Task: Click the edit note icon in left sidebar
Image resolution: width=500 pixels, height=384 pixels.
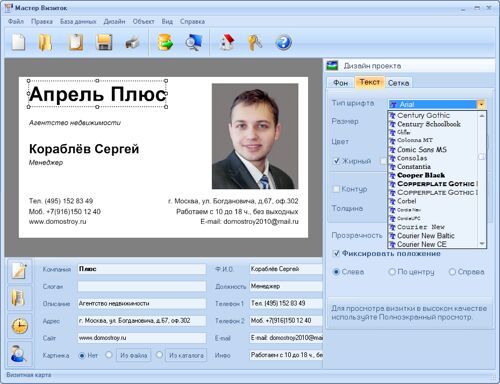Action: tap(19, 271)
